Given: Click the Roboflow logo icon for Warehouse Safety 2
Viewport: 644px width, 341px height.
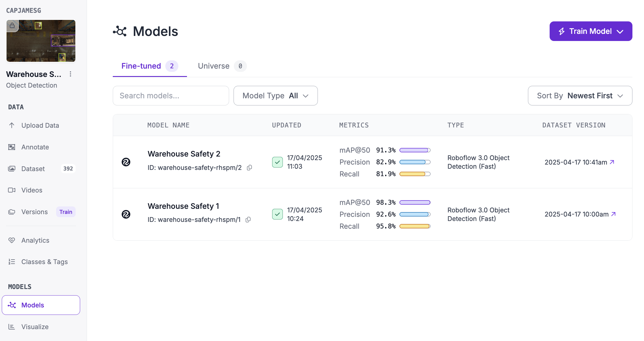Looking at the screenshot, I should pyautogui.click(x=126, y=162).
